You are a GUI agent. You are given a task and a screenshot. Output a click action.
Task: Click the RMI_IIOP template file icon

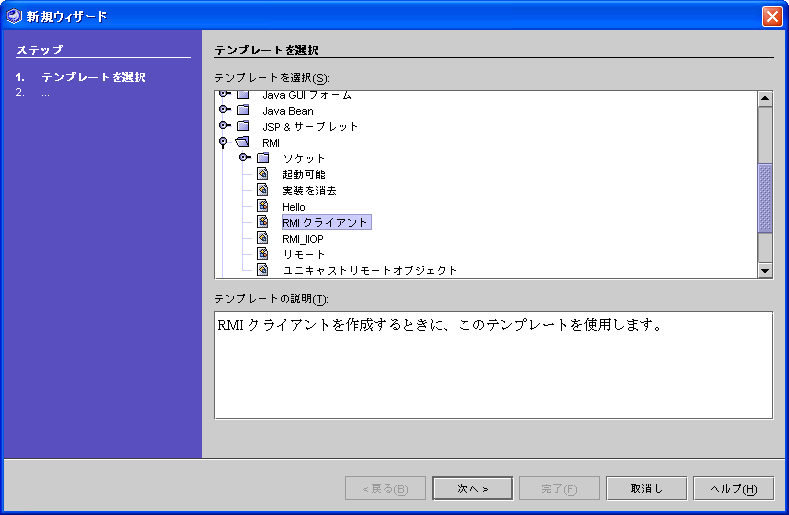[262, 239]
